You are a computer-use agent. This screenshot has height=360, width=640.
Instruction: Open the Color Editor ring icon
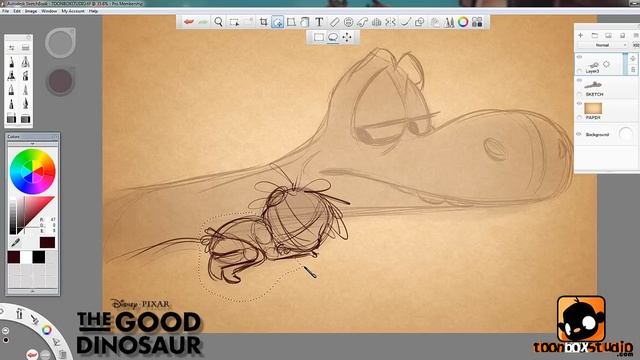pos(463,22)
